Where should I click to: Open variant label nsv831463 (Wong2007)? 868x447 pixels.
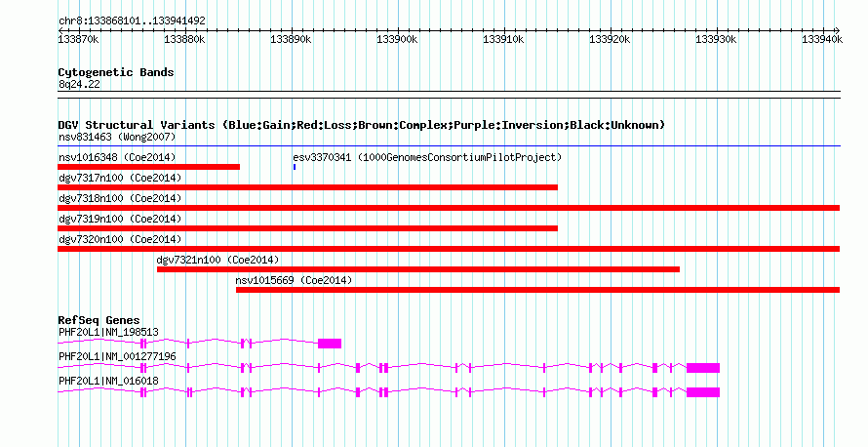click(x=117, y=137)
